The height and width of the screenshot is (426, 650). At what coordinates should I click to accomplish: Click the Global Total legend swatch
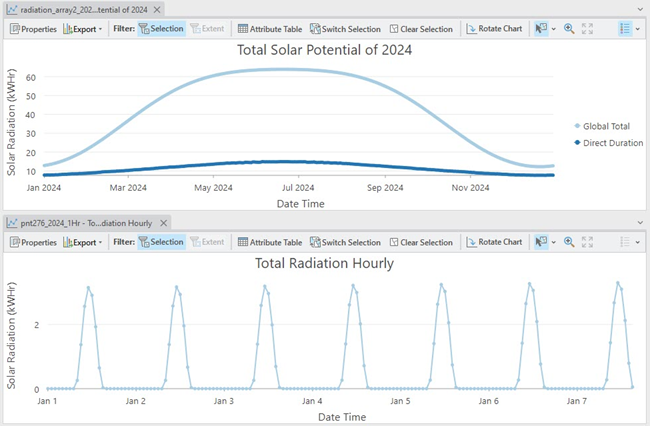tap(576, 125)
